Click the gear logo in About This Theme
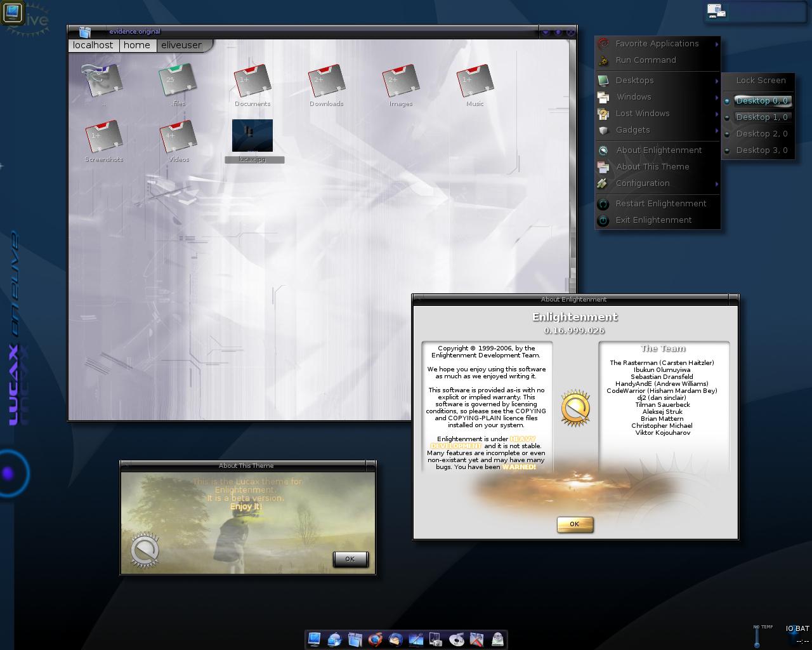The height and width of the screenshot is (650, 812). point(145,550)
